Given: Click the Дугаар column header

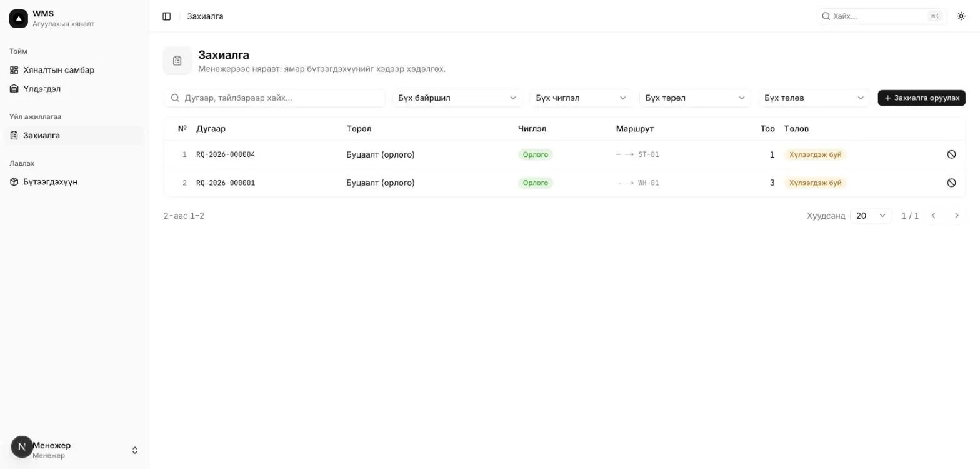Looking at the screenshot, I should 211,129.
